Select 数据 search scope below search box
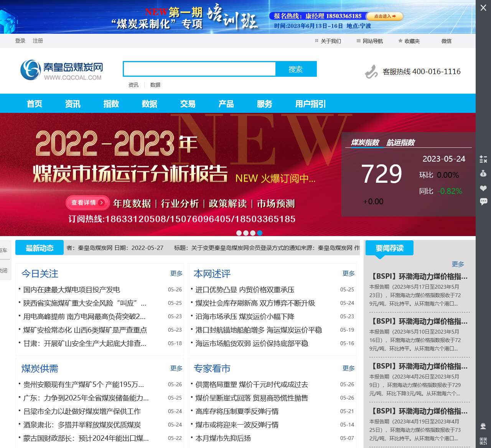This screenshot has width=491, height=448. click(155, 85)
